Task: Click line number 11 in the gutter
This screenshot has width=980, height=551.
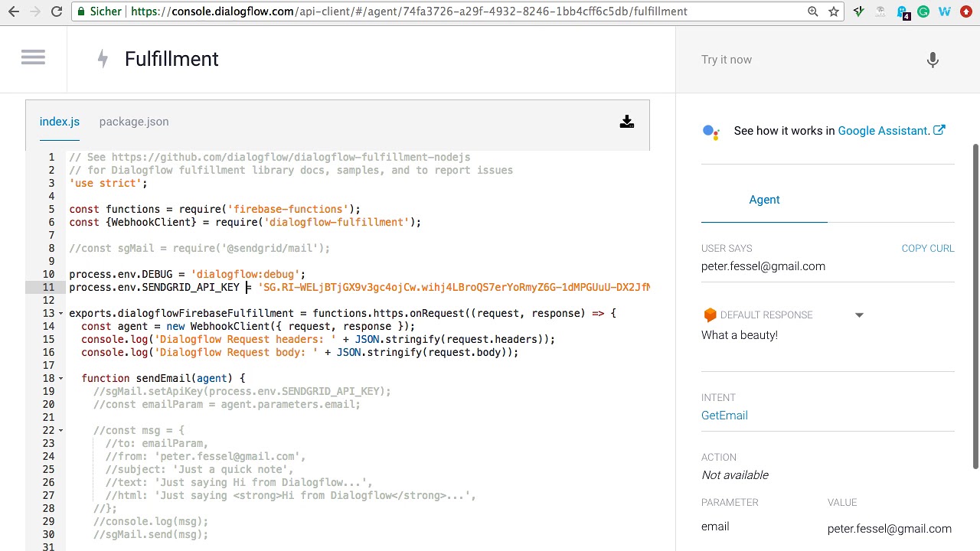Action: pos(48,287)
